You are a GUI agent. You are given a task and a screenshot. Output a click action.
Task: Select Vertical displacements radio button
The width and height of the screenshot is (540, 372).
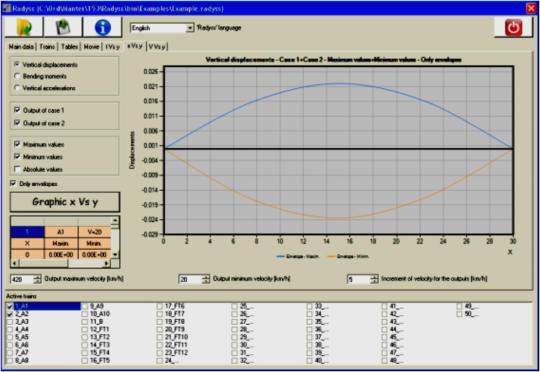click(x=17, y=64)
